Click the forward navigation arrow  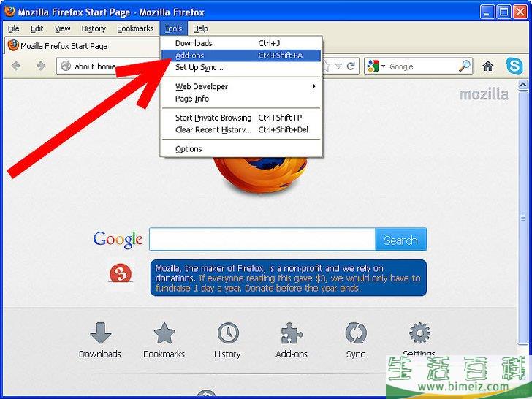coord(41,66)
